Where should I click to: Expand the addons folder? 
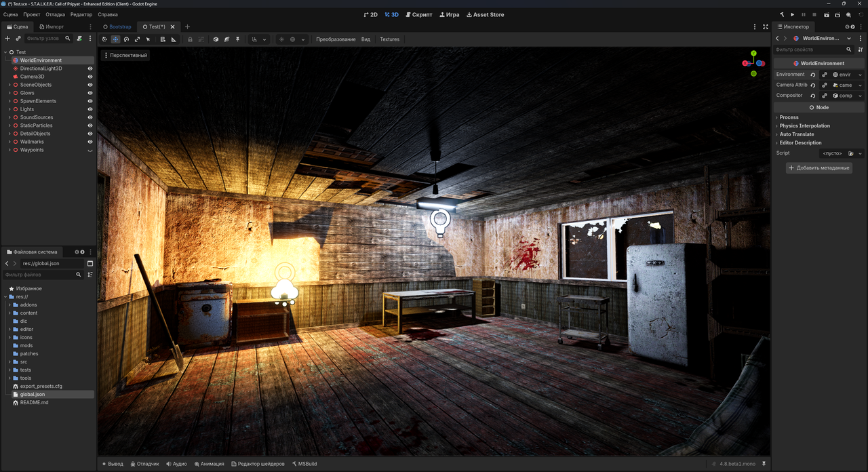tap(9, 304)
